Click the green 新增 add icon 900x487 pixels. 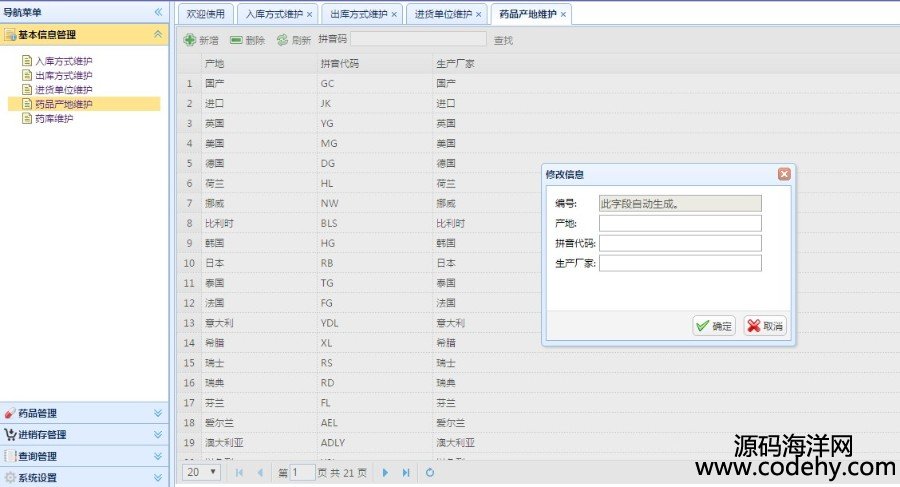coord(190,40)
